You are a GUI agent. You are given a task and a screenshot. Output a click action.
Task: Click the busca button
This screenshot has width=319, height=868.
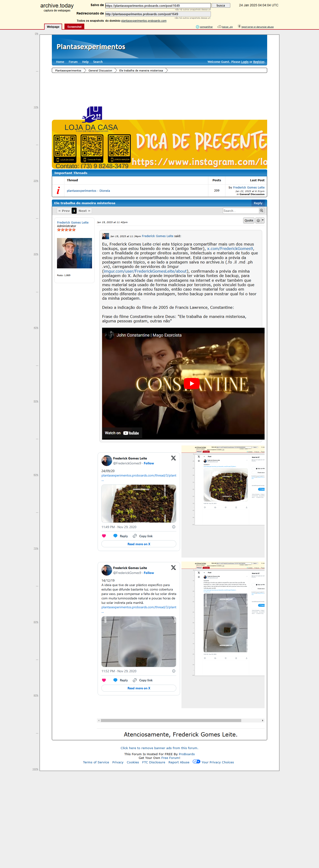(x=221, y=5)
